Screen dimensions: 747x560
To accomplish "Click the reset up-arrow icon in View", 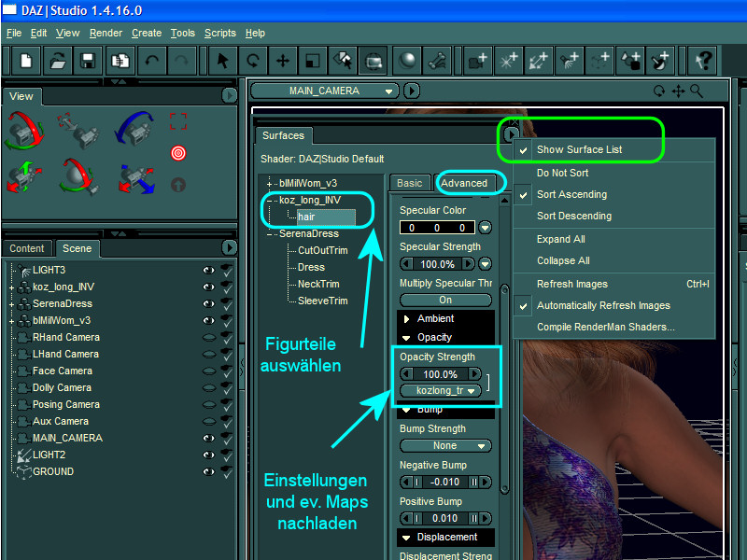I will 178,185.
